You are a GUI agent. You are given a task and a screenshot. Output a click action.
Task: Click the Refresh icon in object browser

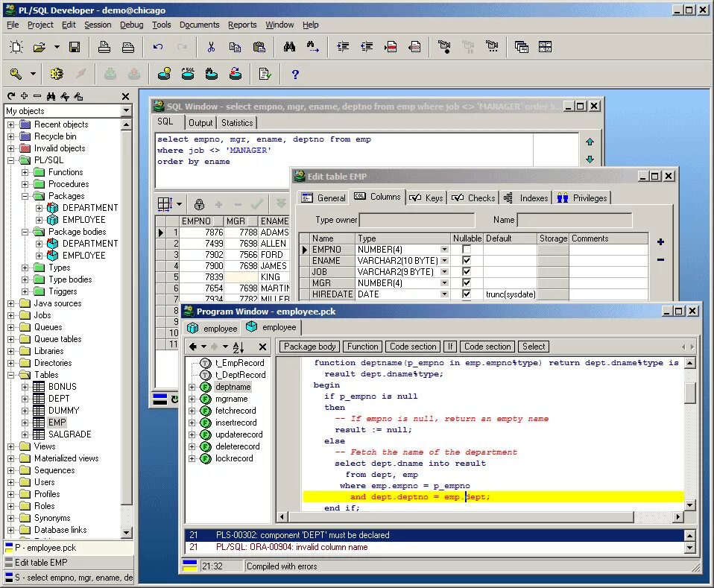11,96
